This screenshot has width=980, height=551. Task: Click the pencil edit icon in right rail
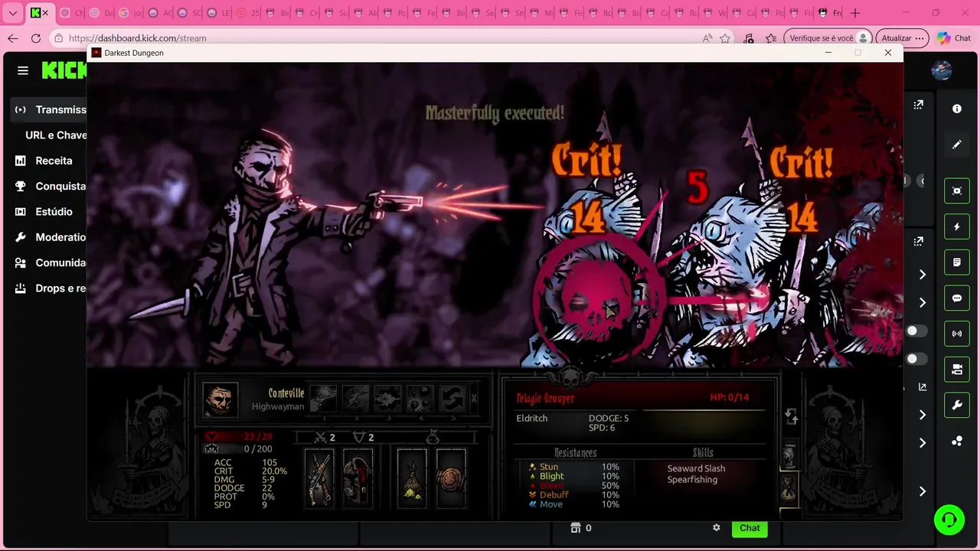957,145
